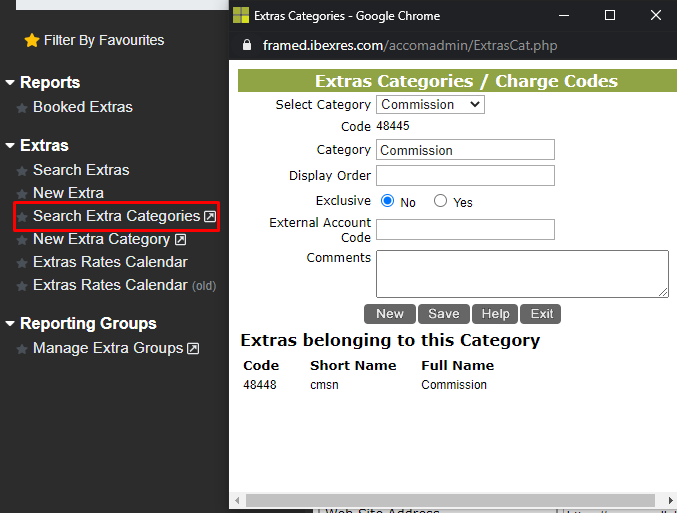The height and width of the screenshot is (513, 677).
Task: Click the Code column header in extras table
Action: tap(261, 365)
